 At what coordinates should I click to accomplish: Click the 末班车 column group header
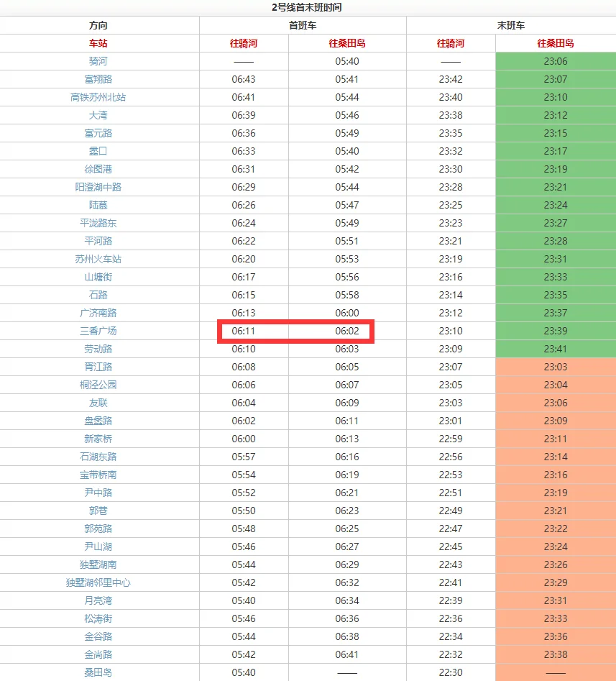511,25
